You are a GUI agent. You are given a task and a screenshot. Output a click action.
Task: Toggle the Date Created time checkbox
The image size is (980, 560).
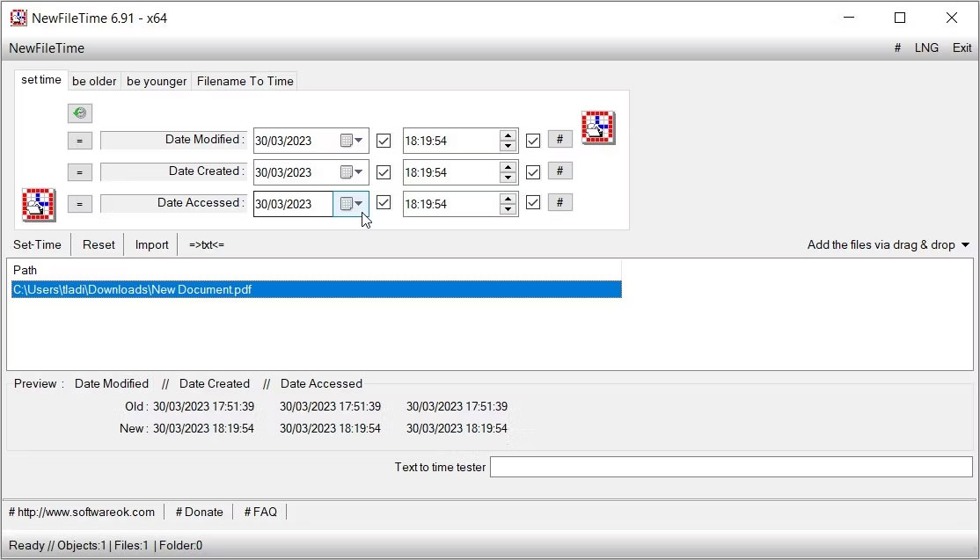[533, 171]
